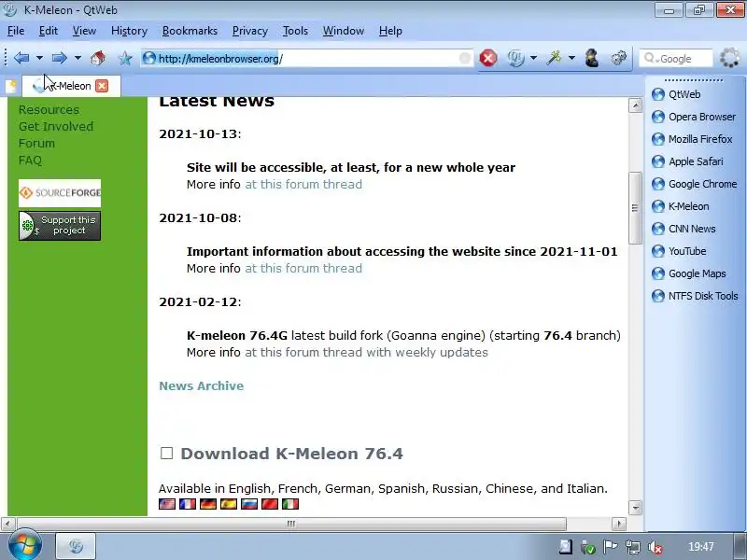Viewport: 747px width, 560px height.
Task: Click the German flag language icon
Action: coord(207,504)
